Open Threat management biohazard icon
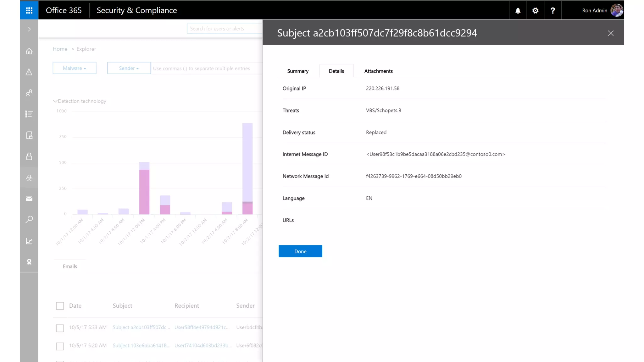644x362 pixels. (x=29, y=178)
